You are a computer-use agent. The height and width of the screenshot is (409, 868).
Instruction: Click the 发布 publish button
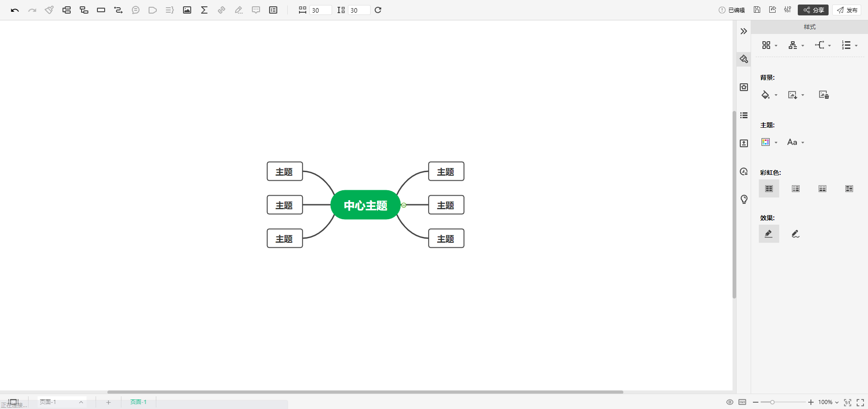847,10
